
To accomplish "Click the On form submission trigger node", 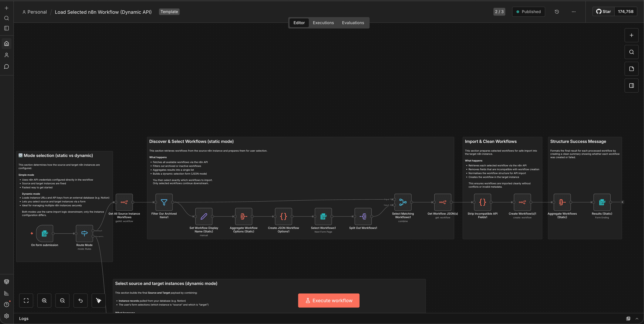I will 44,233.
